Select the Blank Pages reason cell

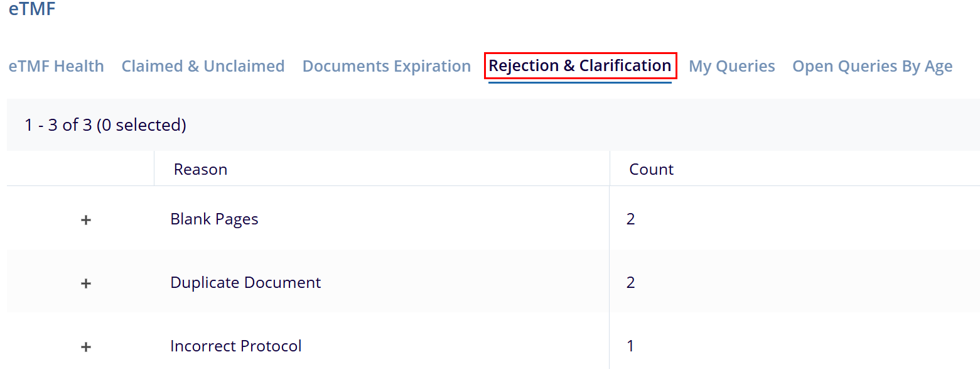click(214, 219)
